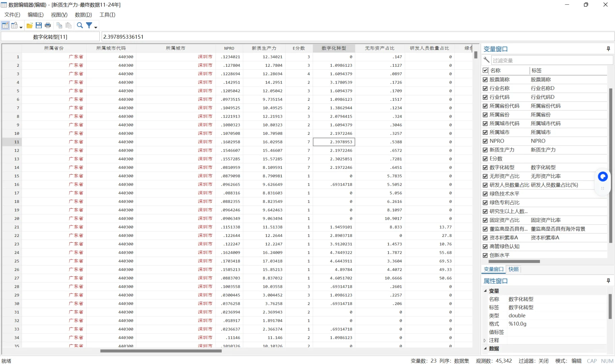Image resolution: width=615 pixels, height=364 pixels.
Task: Click 过滤器: 关闭 in status bar
Action: [533, 361]
